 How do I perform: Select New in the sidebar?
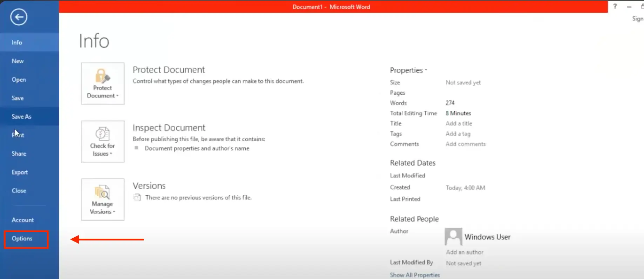tap(29, 61)
